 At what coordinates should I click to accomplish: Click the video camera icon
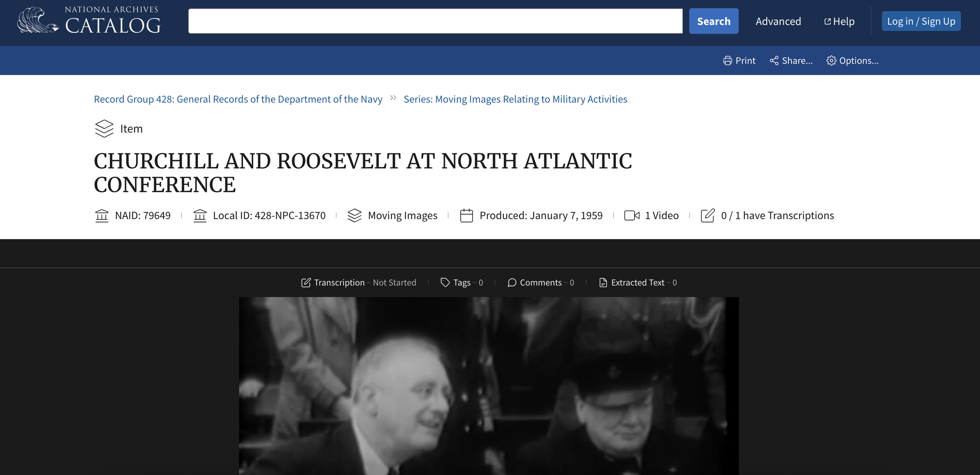[632, 215]
